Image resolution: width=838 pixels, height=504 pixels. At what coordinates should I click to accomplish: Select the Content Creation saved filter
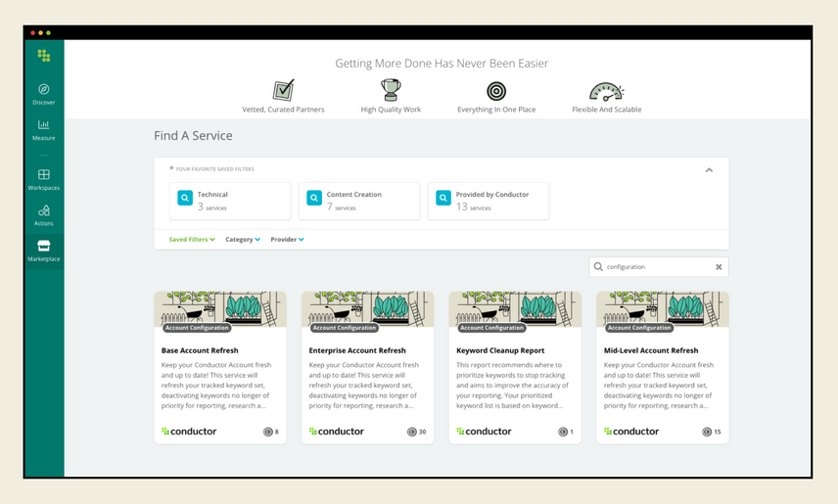pos(359,201)
